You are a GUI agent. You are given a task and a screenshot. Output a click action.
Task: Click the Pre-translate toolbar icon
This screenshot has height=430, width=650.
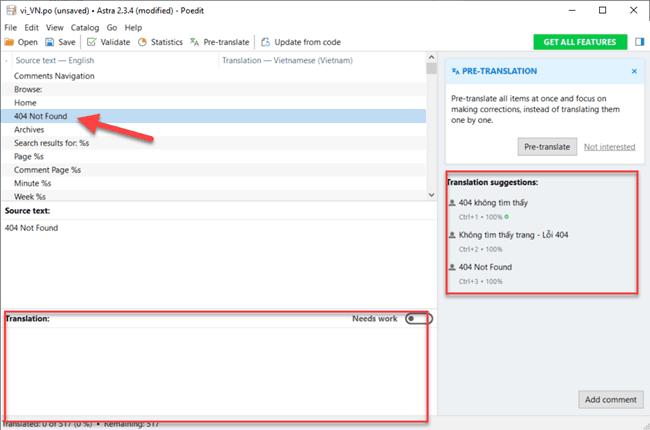pos(196,43)
